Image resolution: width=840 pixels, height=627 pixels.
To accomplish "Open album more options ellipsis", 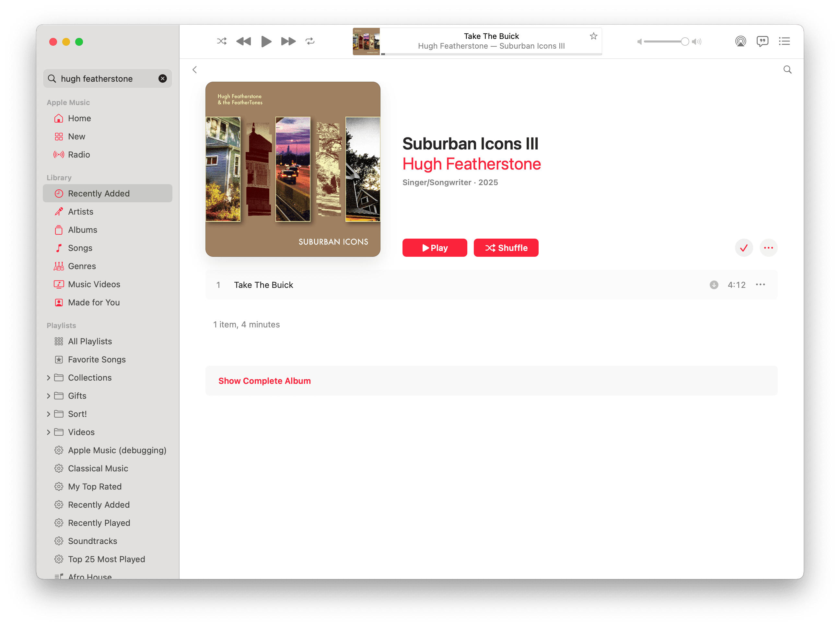I will click(768, 248).
